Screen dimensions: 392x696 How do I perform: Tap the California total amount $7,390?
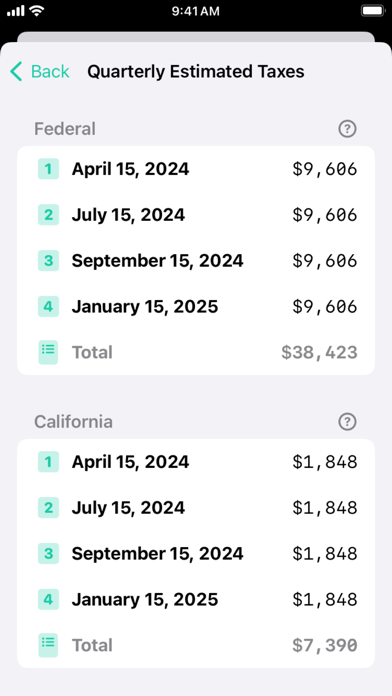click(325, 645)
